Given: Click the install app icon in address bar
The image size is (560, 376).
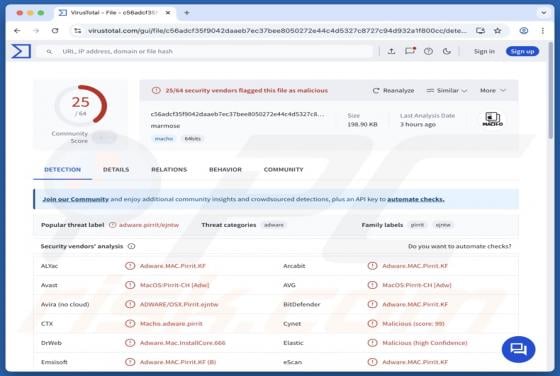Looking at the screenshot, I should pyautogui.click(x=480, y=31).
